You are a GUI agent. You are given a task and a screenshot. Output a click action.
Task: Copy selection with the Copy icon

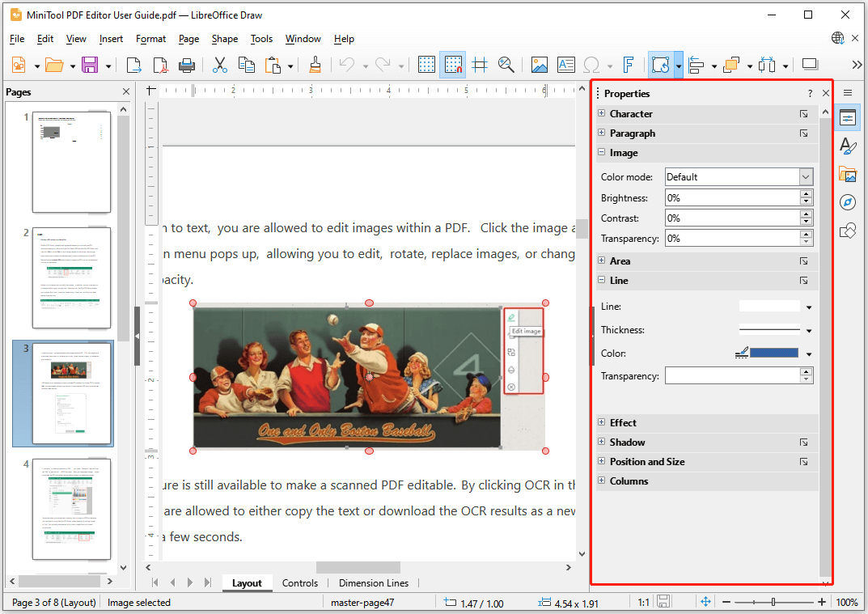tap(247, 65)
